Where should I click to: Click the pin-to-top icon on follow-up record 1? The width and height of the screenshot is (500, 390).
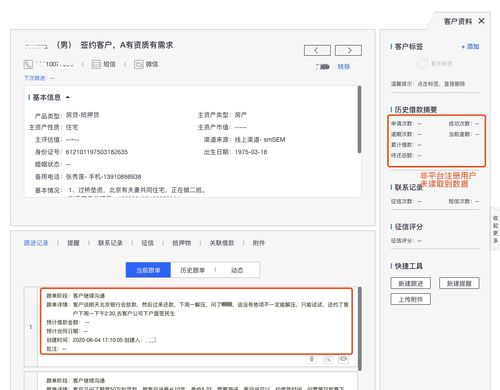311,359
